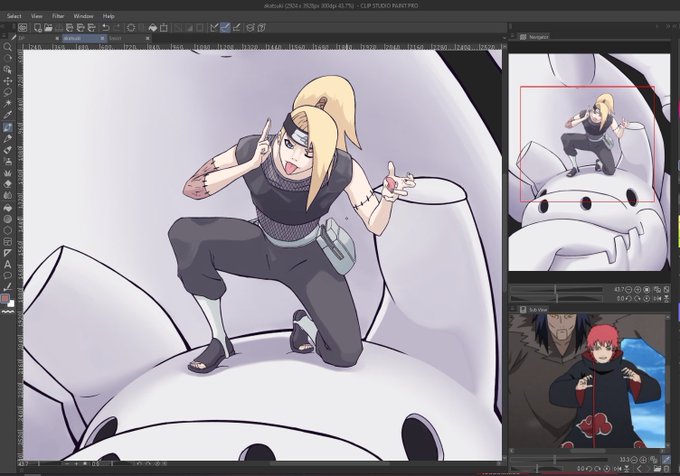Open the Help menu
Screen dimensions: 680x476
tap(108, 16)
